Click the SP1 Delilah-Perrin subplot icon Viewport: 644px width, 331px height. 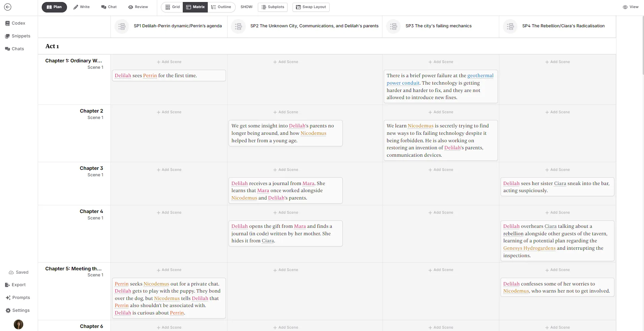pyautogui.click(x=122, y=26)
